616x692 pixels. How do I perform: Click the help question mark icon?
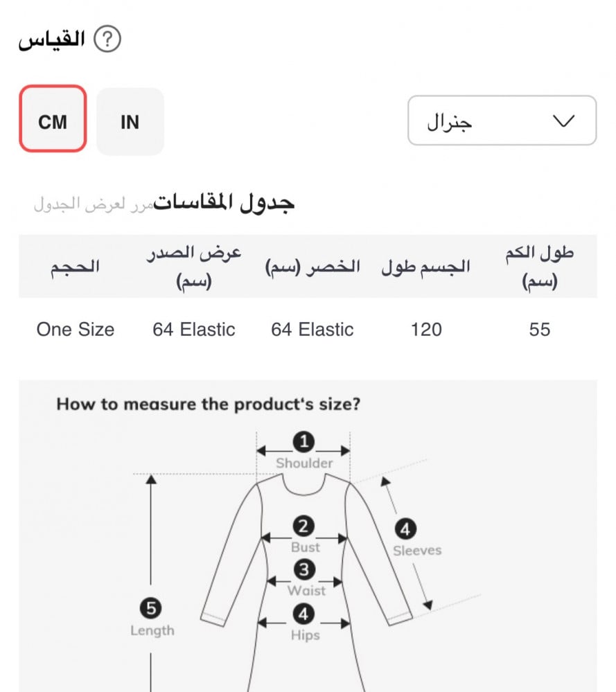107,39
